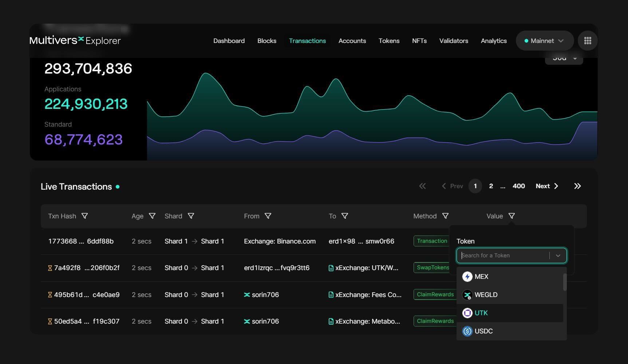Click the WEGLD token icon
Screen dimensions: 628x364
[x=467, y=294]
